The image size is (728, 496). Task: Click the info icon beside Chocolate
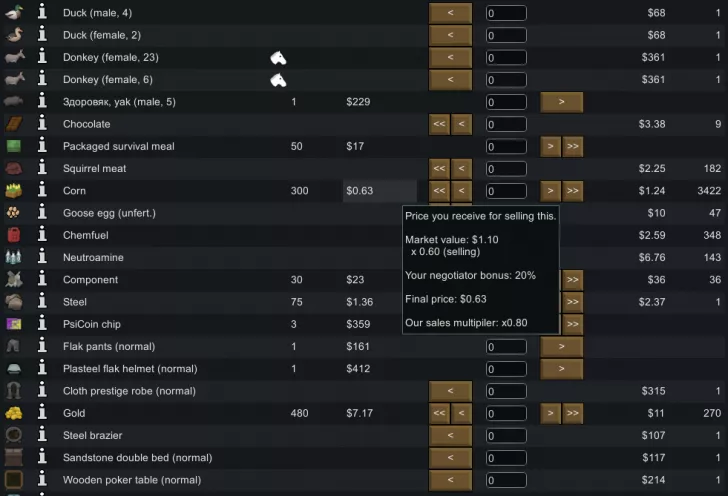[42, 124]
